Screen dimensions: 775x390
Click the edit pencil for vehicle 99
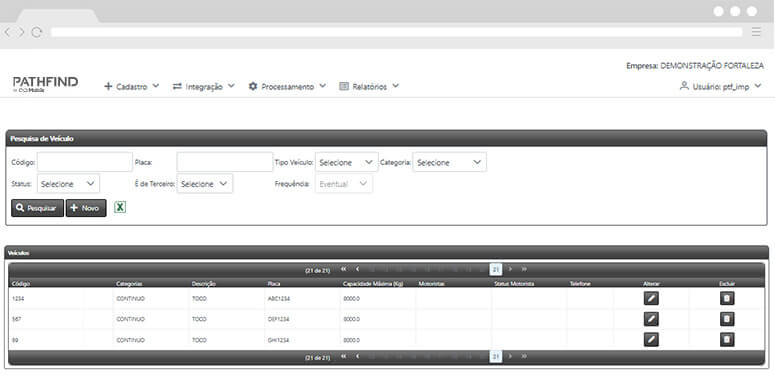coord(651,339)
